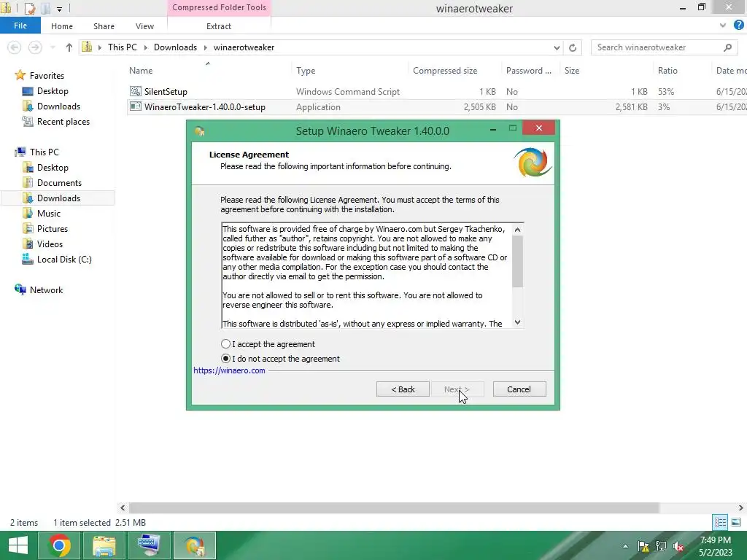Open Local Disk (C:) in the navigation pane

coord(64,259)
